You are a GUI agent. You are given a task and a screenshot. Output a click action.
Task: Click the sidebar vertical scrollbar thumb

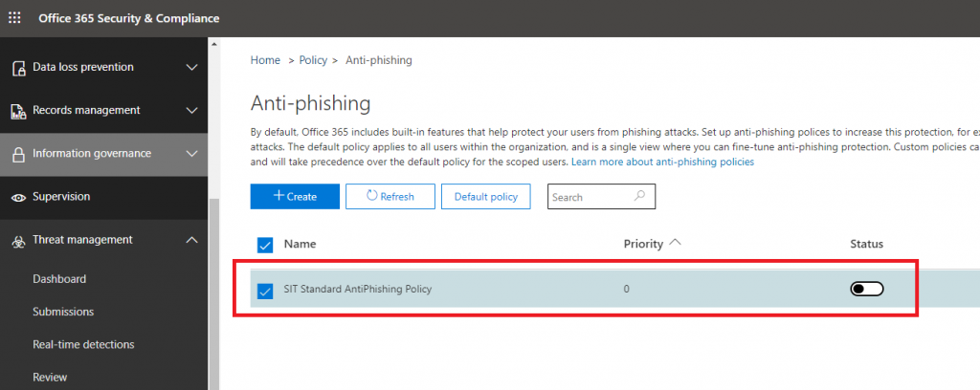pyautogui.click(x=214, y=293)
